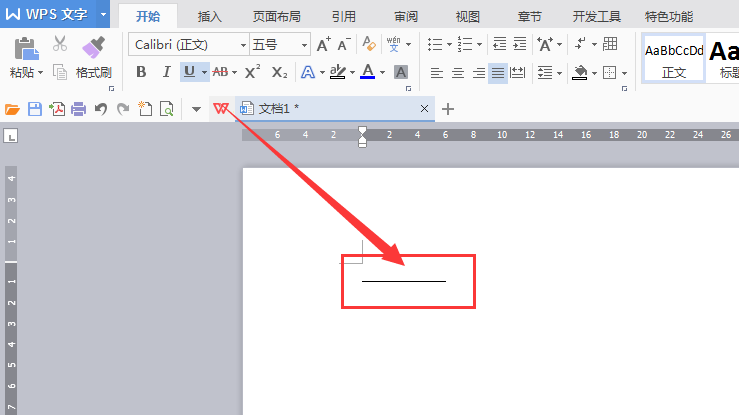Insert table grid icon in ribbon
This screenshot has width=739, height=415.
coord(610,44)
